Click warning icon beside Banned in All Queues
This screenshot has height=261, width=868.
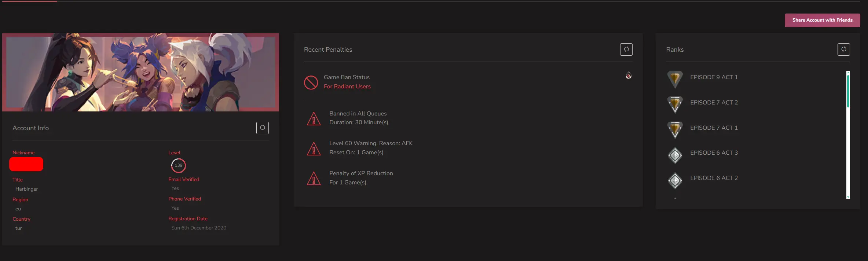pos(314,119)
